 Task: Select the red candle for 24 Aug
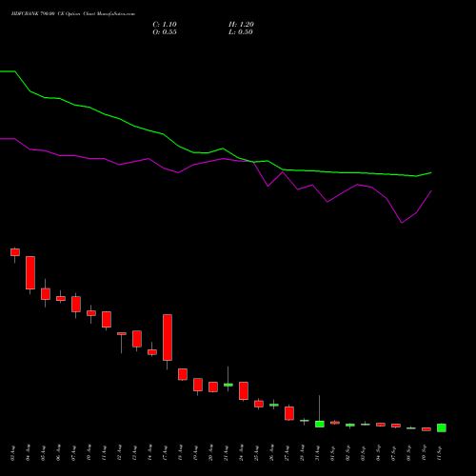tap(244, 390)
